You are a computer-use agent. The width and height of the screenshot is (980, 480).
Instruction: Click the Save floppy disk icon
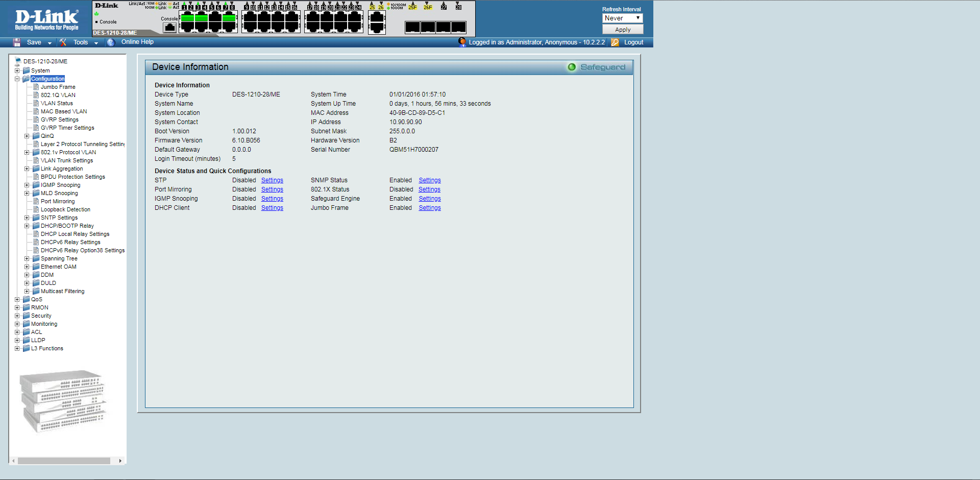pyautogui.click(x=17, y=42)
